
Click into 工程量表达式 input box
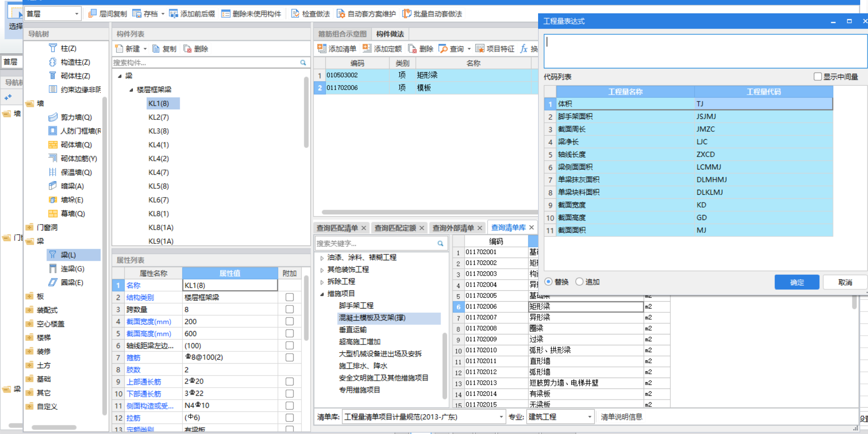click(705, 51)
